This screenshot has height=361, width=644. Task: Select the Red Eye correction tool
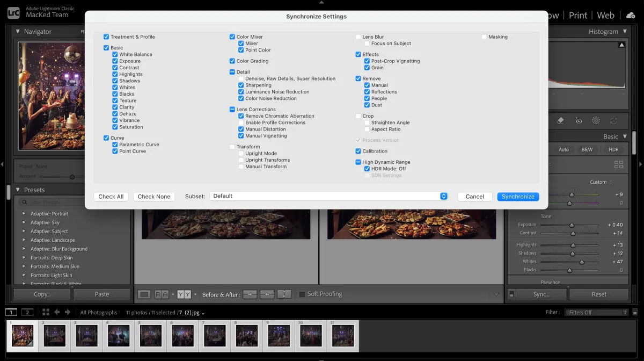(579, 121)
